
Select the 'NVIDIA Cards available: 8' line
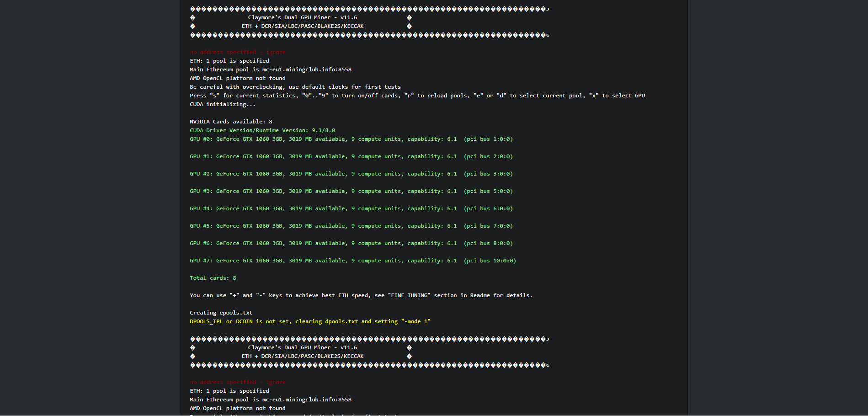coord(231,122)
